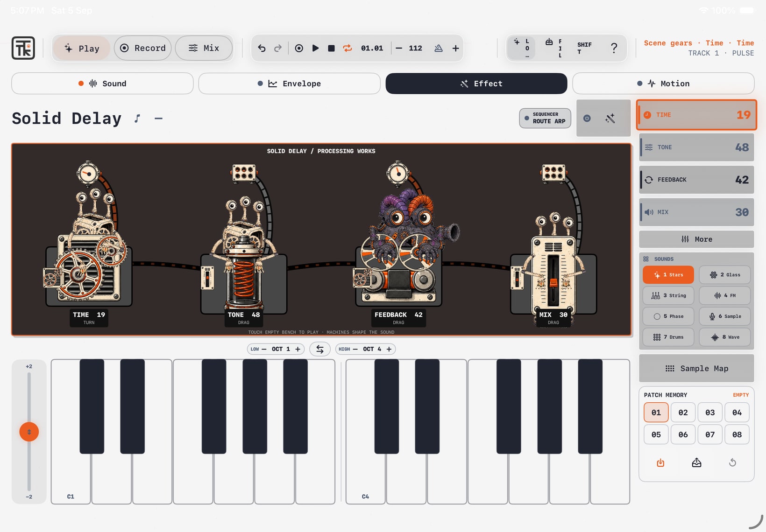Toggle the orange loop icon
766x532 pixels.
348,48
